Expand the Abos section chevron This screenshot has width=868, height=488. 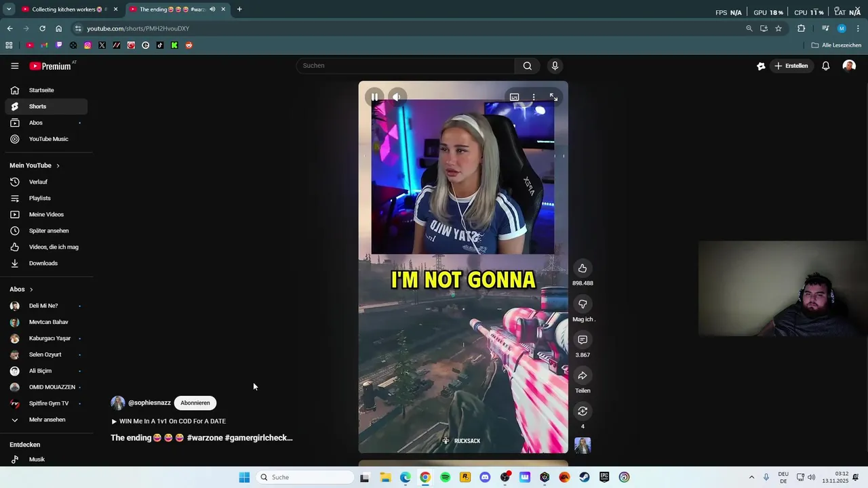31,289
